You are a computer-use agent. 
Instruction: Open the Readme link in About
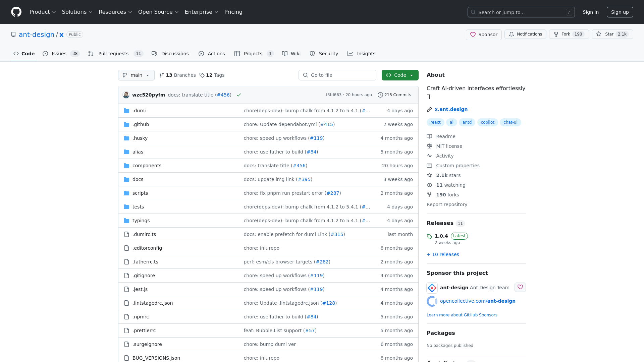[x=441, y=136]
